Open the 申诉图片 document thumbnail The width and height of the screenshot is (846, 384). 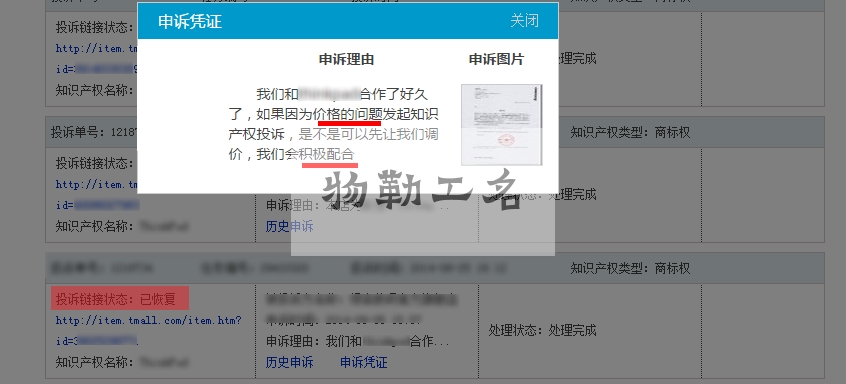(502, 125)
